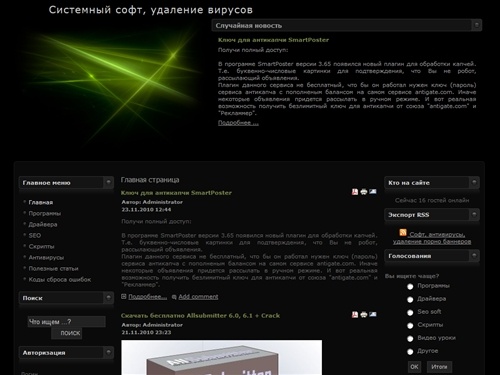Screen dimensions: 500x375
Task: Open Программы menu item
Action: coord(45,213)
